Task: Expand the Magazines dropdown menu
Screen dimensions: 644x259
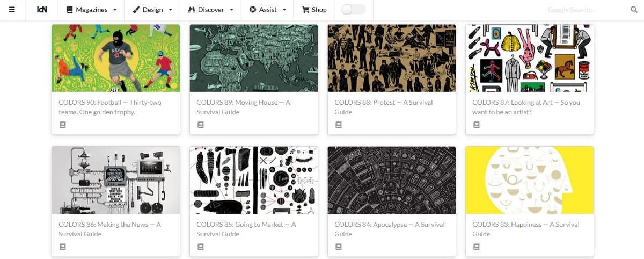Action: 91,10
